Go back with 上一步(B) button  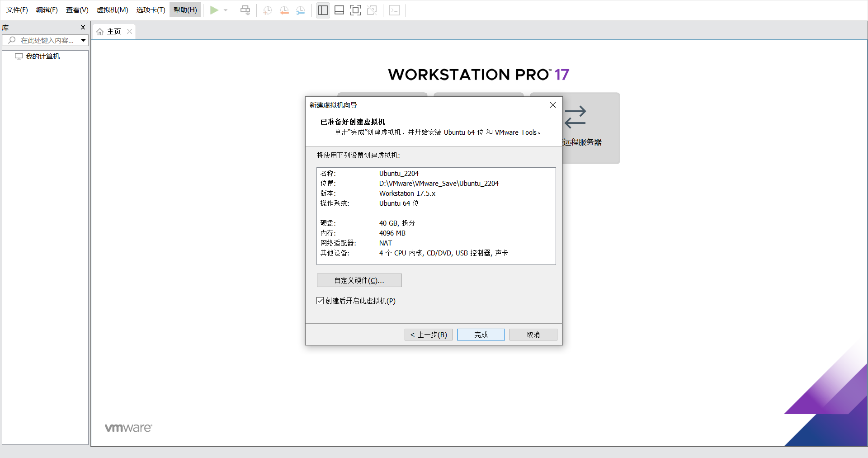click(x=429, y=335)
